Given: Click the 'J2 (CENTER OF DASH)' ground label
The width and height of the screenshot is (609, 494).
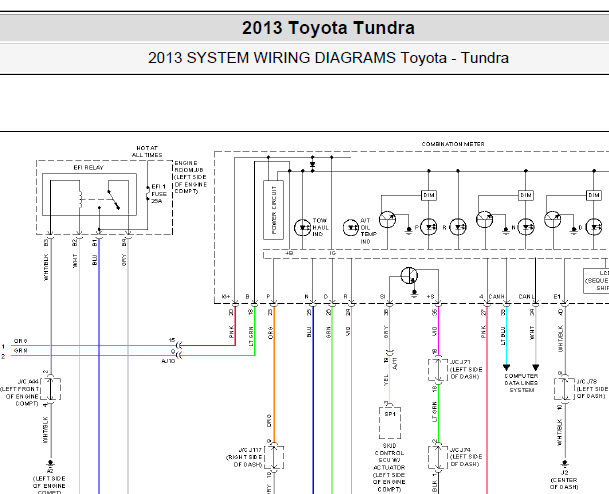Looking at the screenshot, I should 564,480.
